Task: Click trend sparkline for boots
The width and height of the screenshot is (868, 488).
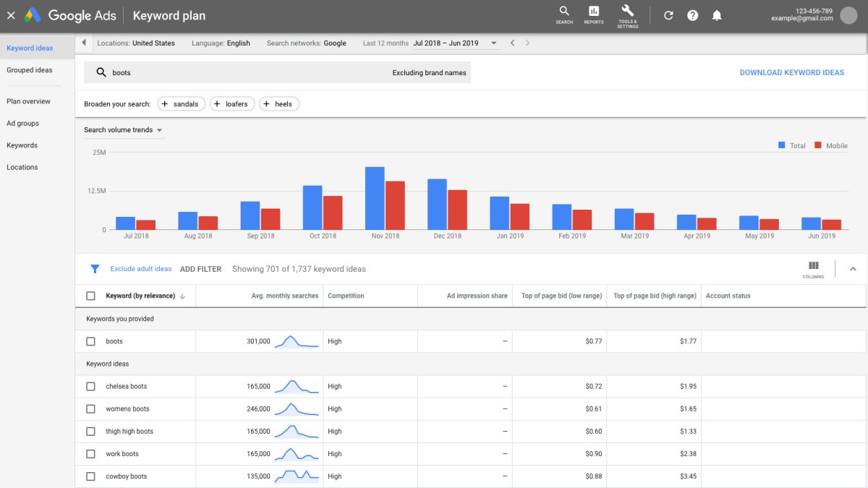Action: (x=297, y=341)
